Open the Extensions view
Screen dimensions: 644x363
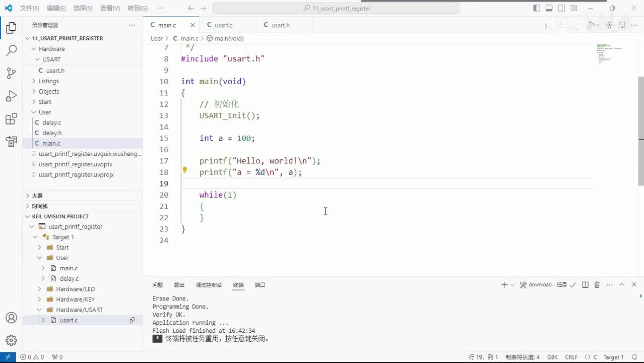coord(11,119)
